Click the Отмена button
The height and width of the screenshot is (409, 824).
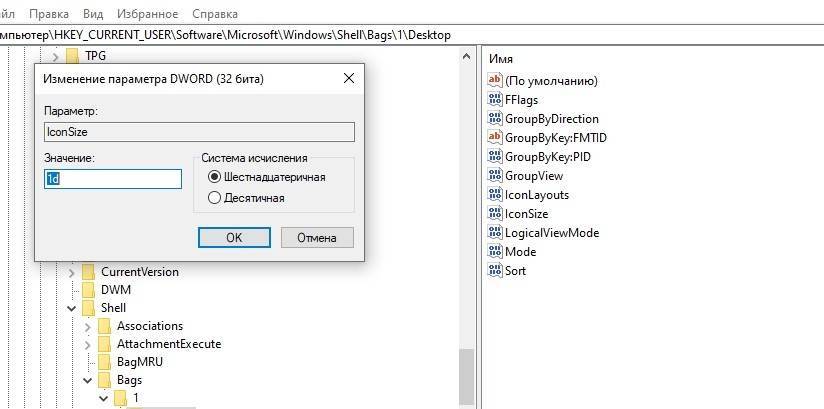click(x=317, y=238)
